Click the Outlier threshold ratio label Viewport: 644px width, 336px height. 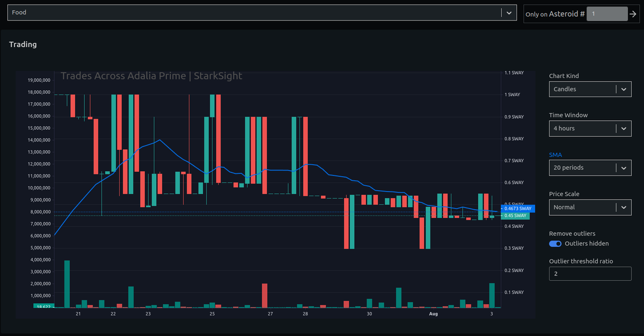coord(581,261)
